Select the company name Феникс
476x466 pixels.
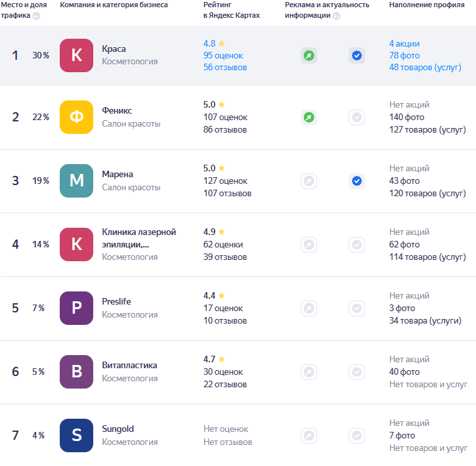pyautogui.click(x=117, y=110)
